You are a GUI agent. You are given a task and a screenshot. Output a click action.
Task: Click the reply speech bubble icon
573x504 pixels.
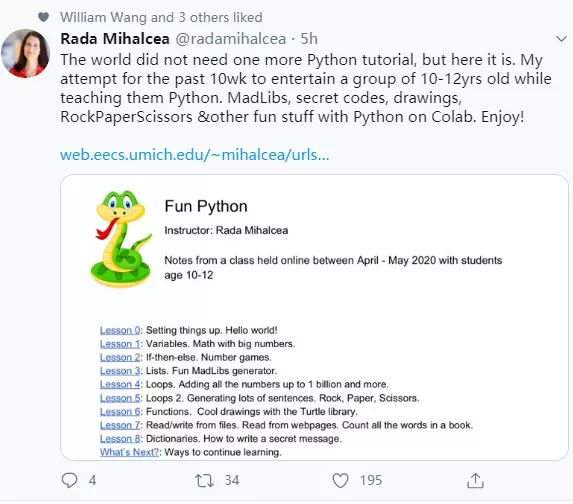[69, 480]
